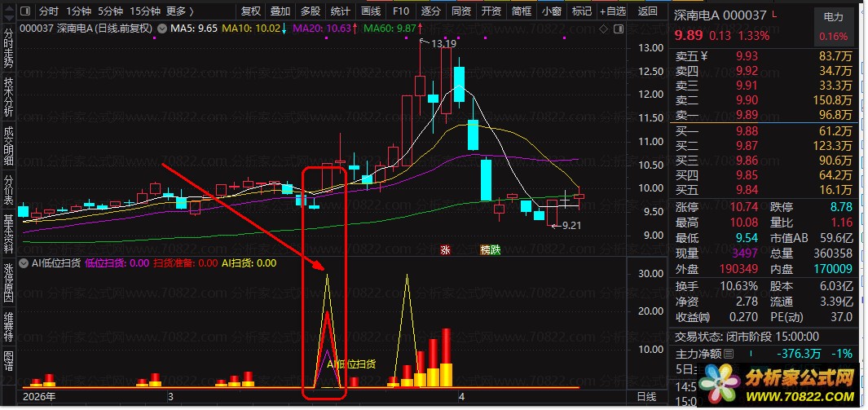Viewport: 868px width, 410px height.
Task: Click the 榜 marker under the price chart
Action: [486, 250]
